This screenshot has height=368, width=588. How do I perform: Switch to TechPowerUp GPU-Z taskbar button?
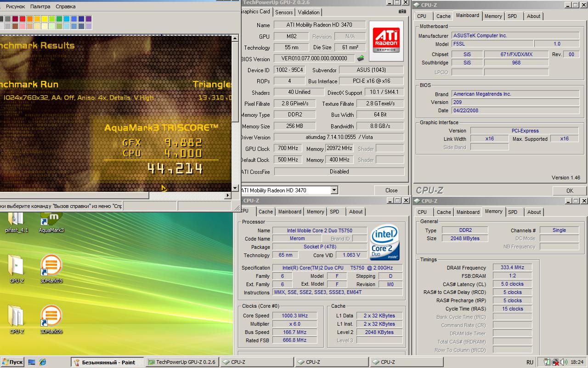pos(182,362)
